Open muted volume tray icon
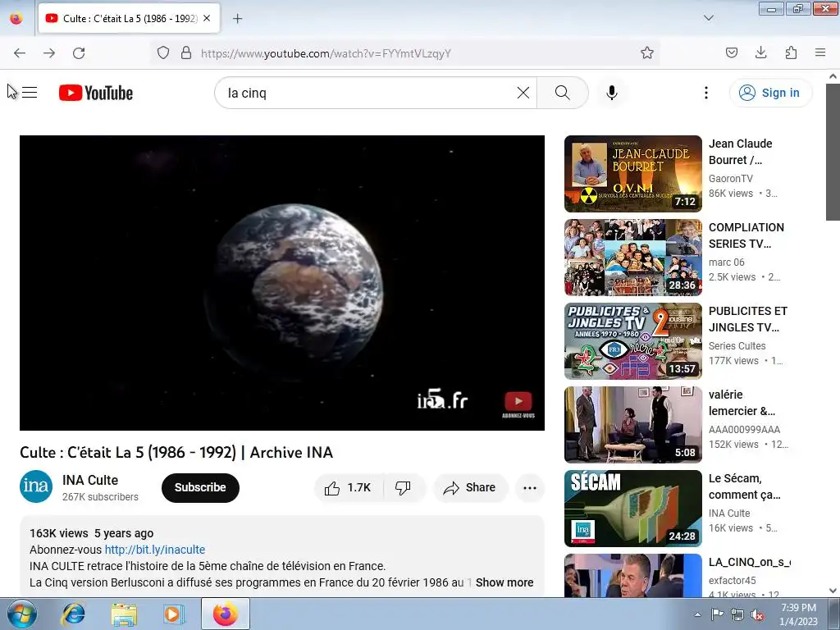Image resolution: width=840 pixels, height=630 pixels. tap(757, 614)
